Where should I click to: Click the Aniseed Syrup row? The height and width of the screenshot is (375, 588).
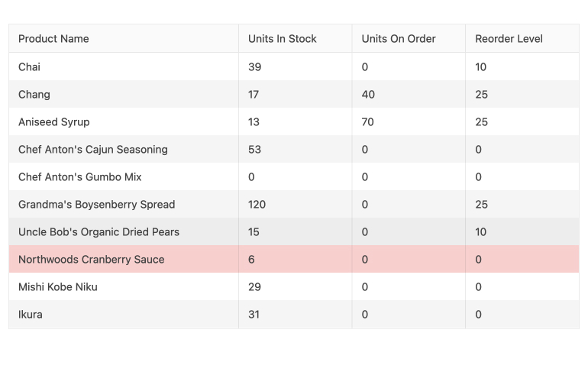[294, 121]
